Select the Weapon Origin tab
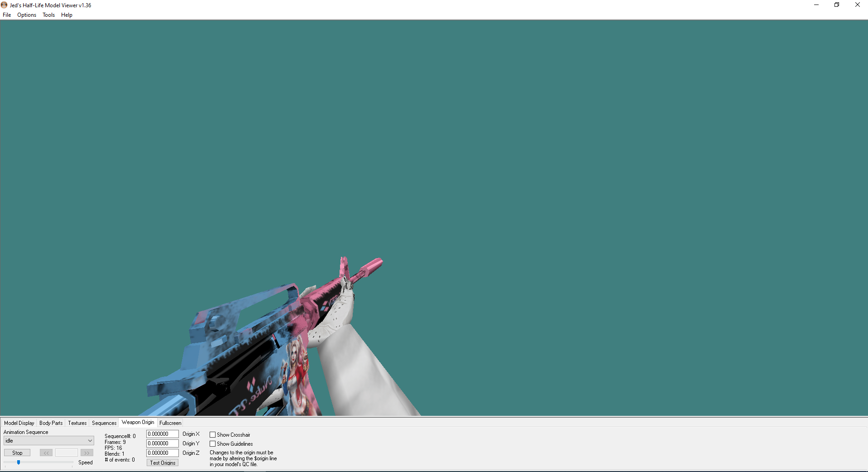 click(x=138, y=422)
